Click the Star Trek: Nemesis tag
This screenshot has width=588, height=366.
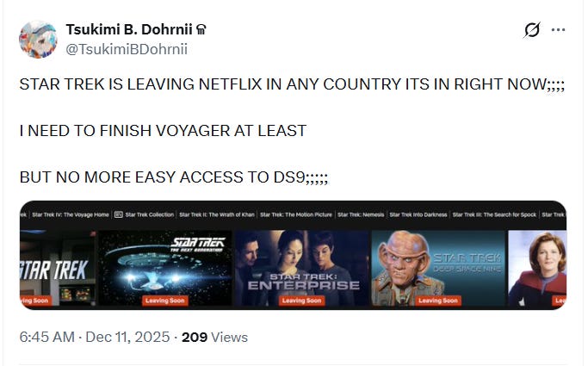(x=361, y=214)
